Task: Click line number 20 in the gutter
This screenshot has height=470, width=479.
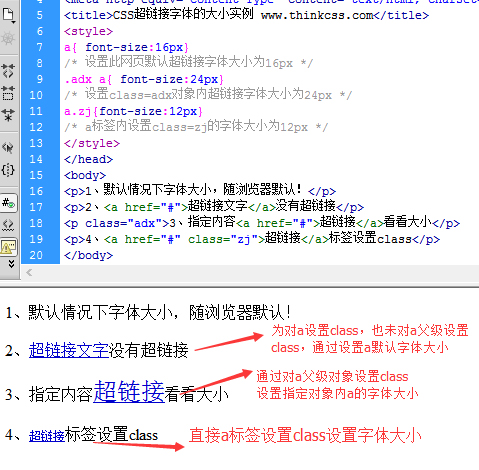Action: pos(36,255)
